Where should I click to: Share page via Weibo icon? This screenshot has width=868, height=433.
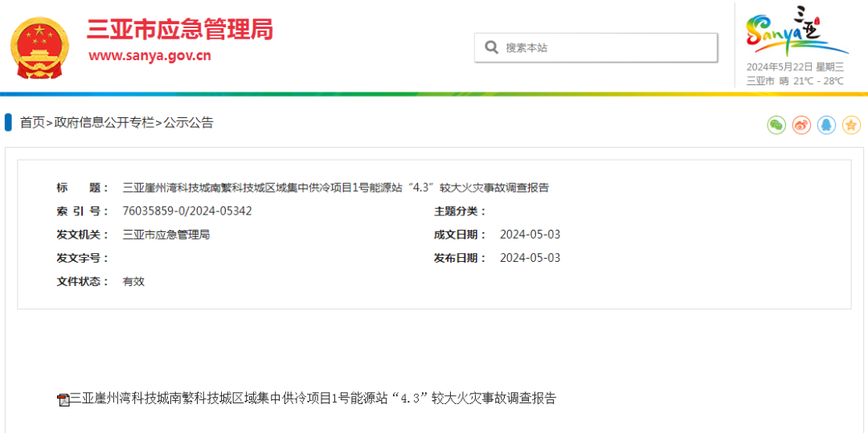point(801,125)
